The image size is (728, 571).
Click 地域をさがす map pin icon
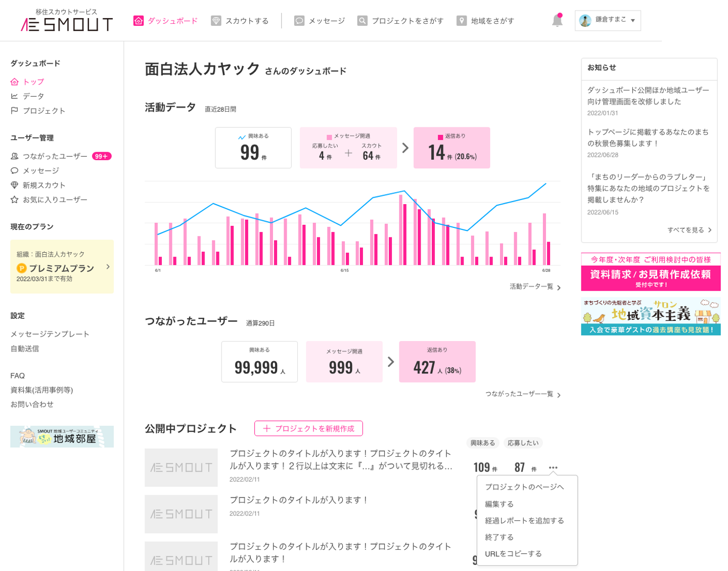pos(462,21)
